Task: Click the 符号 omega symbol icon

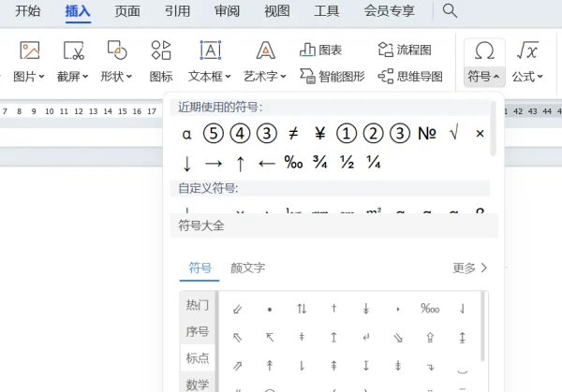Action: pos(484,51)
